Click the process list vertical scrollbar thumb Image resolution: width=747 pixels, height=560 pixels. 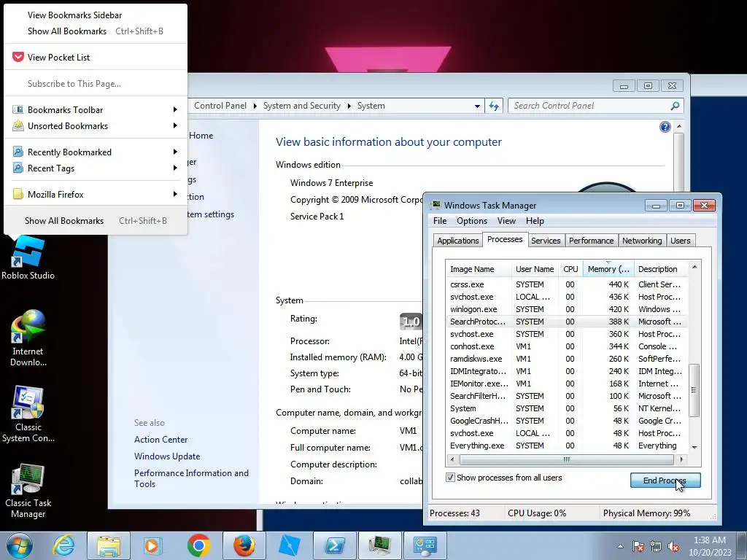click(694, 390)
